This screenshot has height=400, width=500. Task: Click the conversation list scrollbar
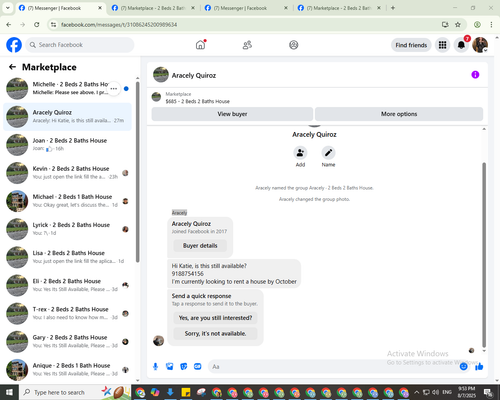(138, 172)
